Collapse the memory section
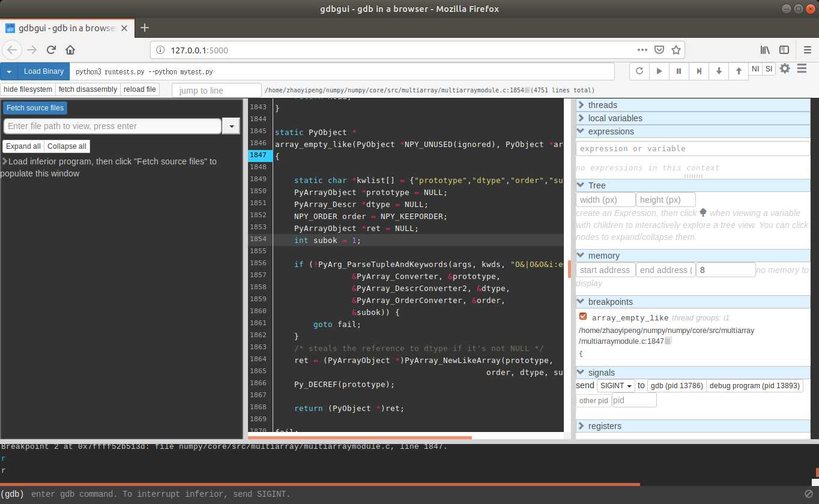 693,256
